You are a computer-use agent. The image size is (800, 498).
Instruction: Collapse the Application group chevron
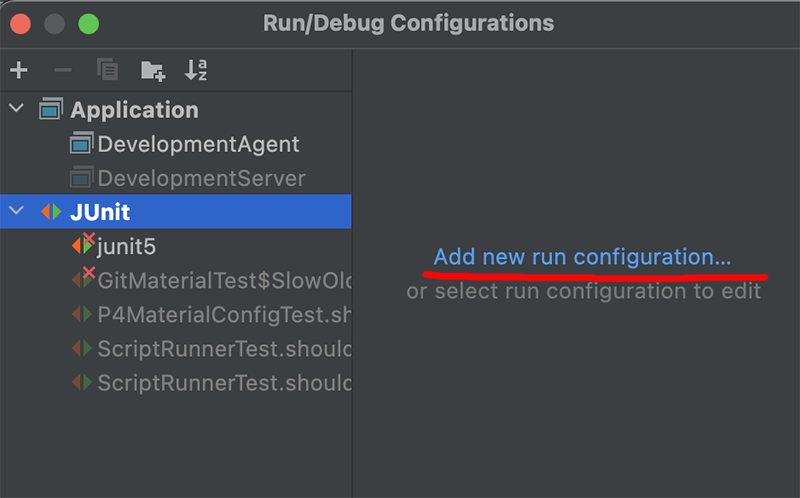pyautogui.click(x=17, y=108)
